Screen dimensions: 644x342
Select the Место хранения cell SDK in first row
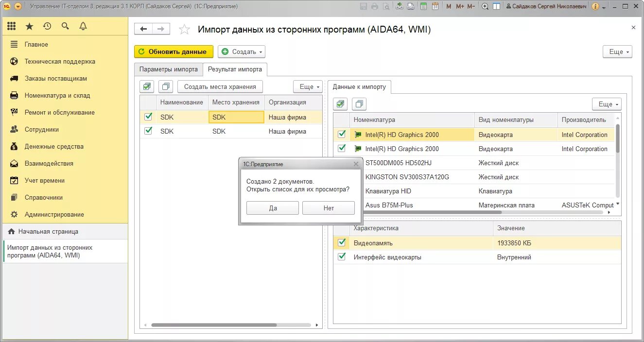pos(236,117)
